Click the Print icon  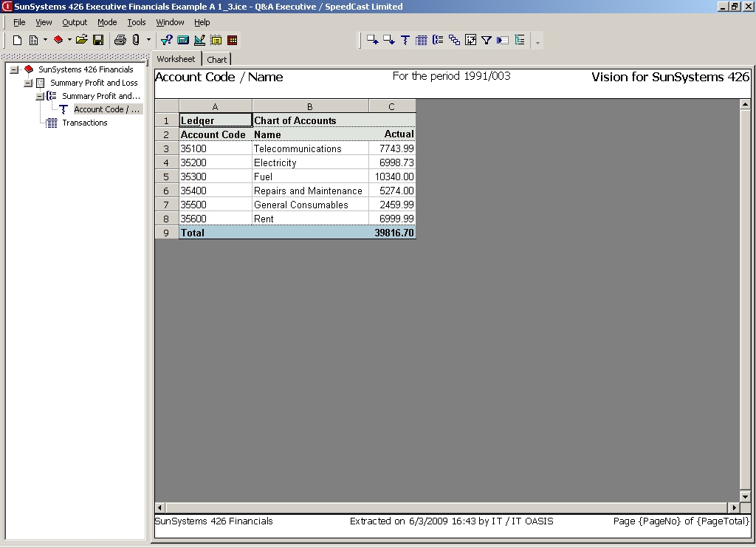[120, 40]
